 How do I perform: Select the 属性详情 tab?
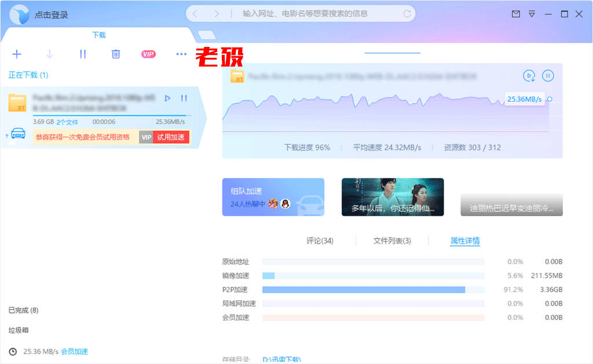pyautogui.click(x=465, y=241)
